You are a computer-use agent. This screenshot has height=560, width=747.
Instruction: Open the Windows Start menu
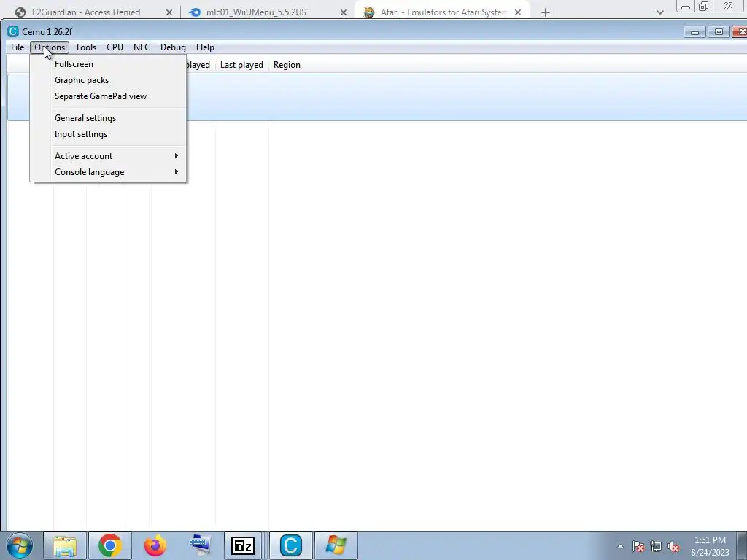tap(20, 545)
